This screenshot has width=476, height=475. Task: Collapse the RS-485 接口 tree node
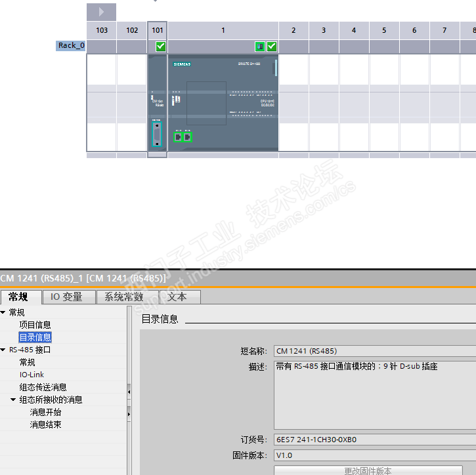click(3, 350)
